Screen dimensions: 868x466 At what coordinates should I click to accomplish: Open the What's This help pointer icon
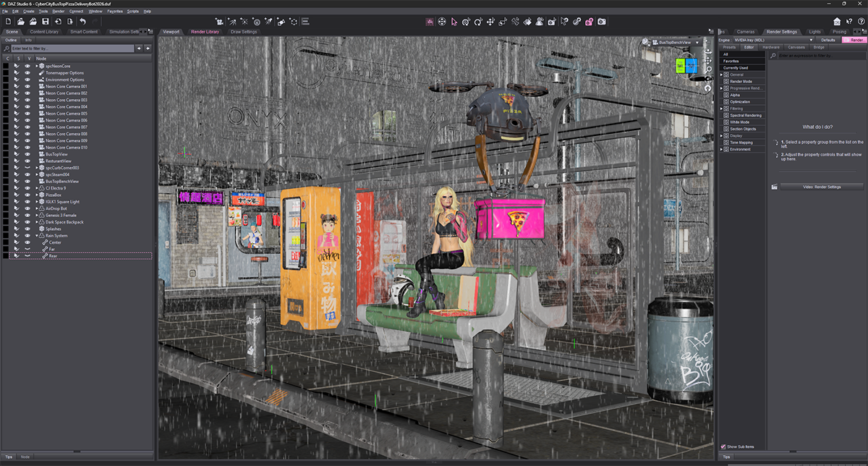(x=849, y=21)
